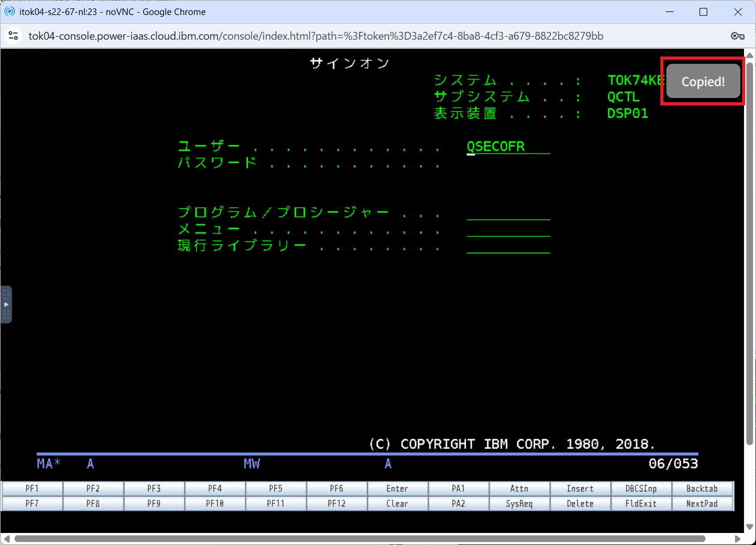Image resolution: width=756 pixels, height=545 pixels.
Task: Click the Backtab key button
Action: [702, 488]
